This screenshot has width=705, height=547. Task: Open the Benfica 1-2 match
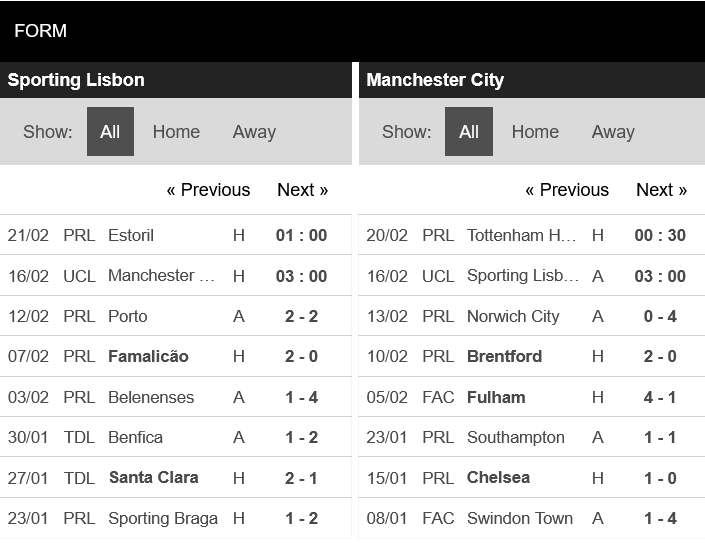click(176, 437)
